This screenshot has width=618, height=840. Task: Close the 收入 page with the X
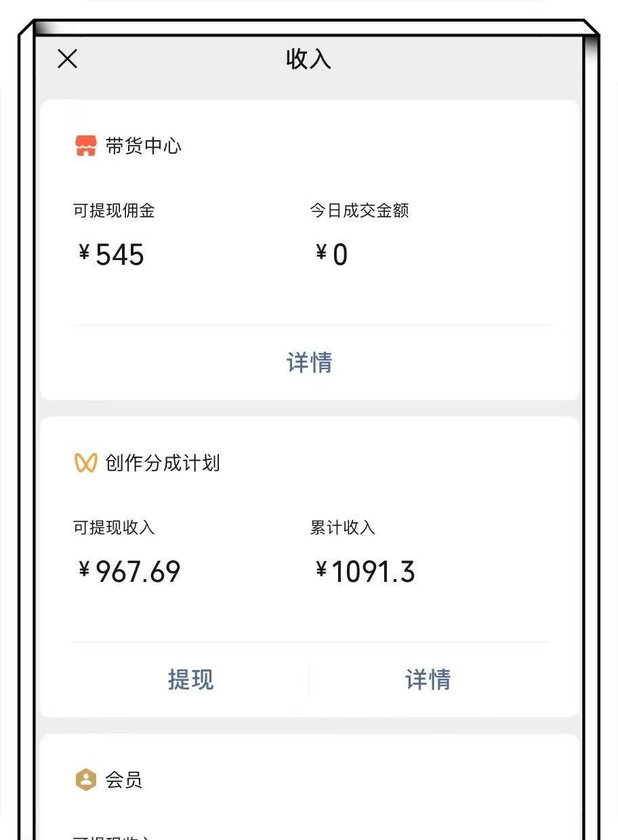(x=68, y=59)
